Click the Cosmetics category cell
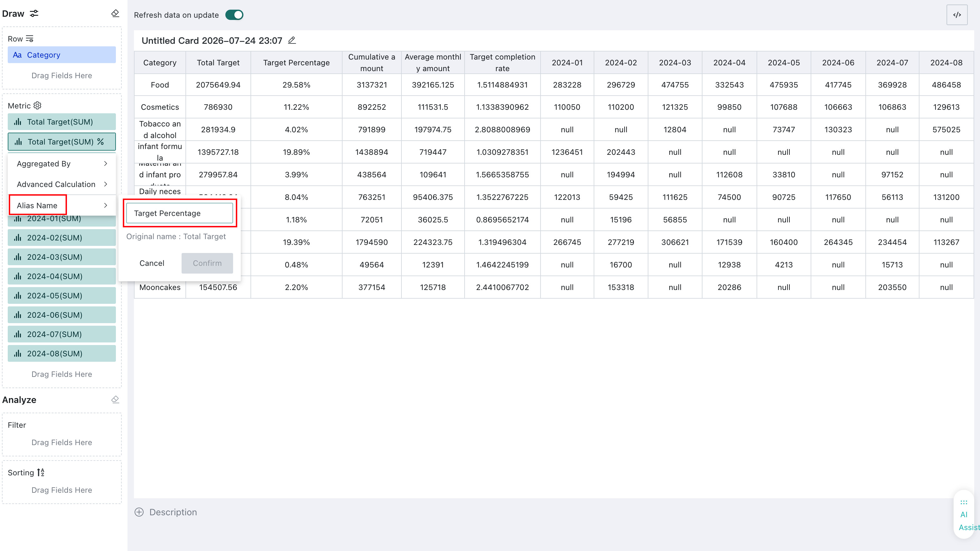The width and height of the screenshot is (980, 551). tap(160, 107)
